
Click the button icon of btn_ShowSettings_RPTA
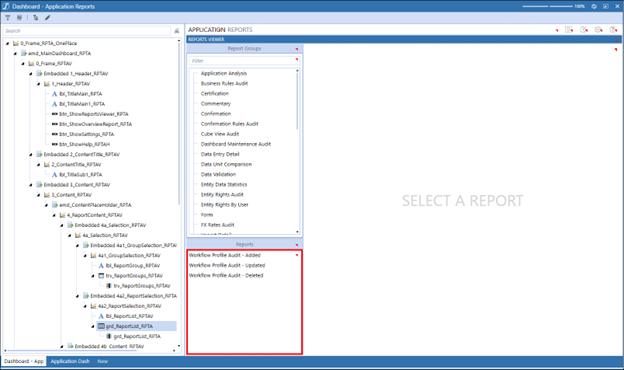point(55,134)
